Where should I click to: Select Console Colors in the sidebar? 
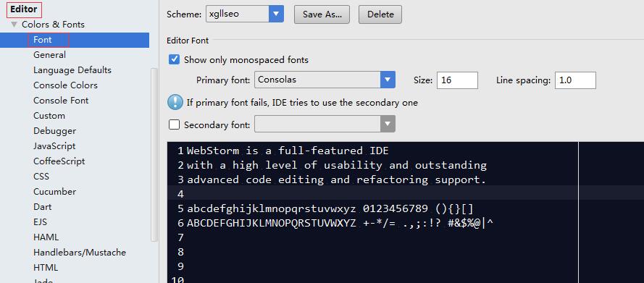pyautogui.click(x=65, y=85)
